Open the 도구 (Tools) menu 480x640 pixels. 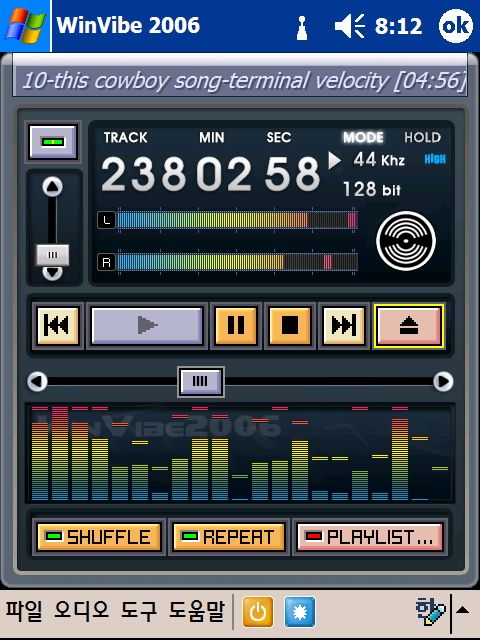tap(139, 611)
